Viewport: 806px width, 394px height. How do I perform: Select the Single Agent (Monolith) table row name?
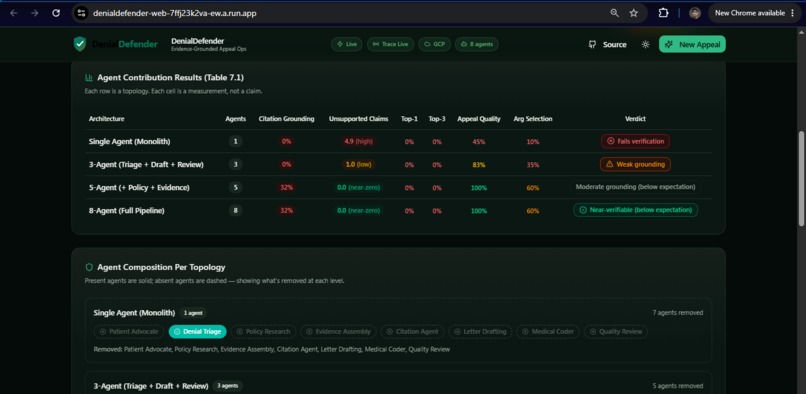(x=129, y=141)
